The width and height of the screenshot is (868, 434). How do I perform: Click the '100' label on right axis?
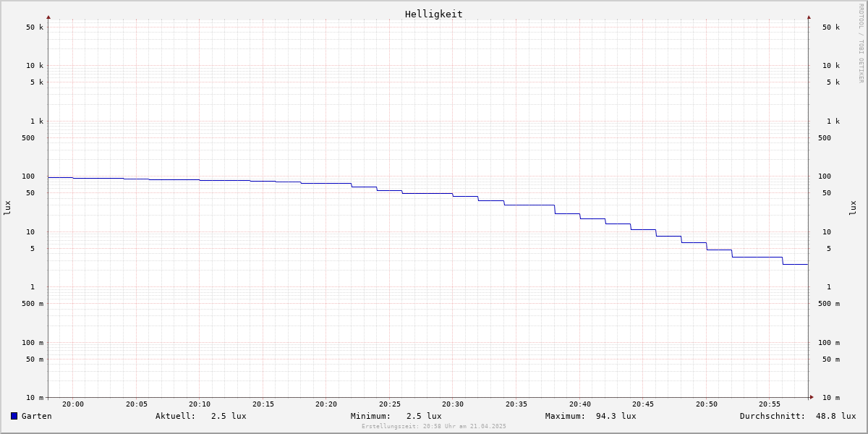pos(825,176)
